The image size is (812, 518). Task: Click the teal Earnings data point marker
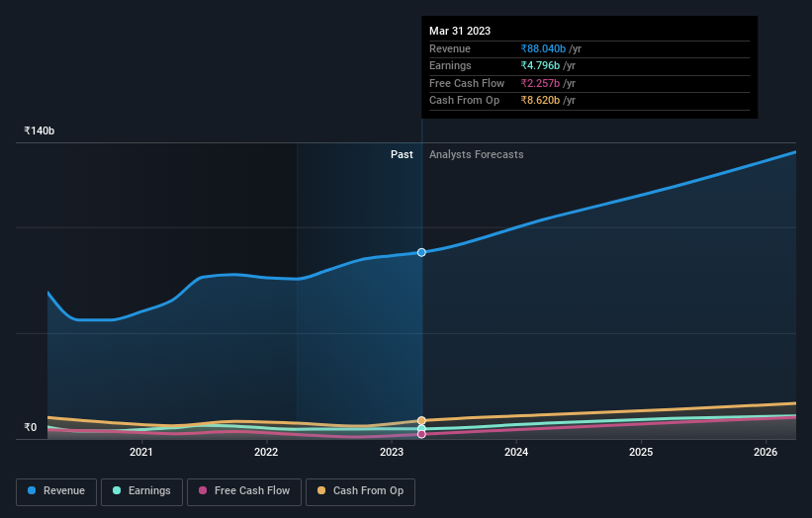pos(421,428)
